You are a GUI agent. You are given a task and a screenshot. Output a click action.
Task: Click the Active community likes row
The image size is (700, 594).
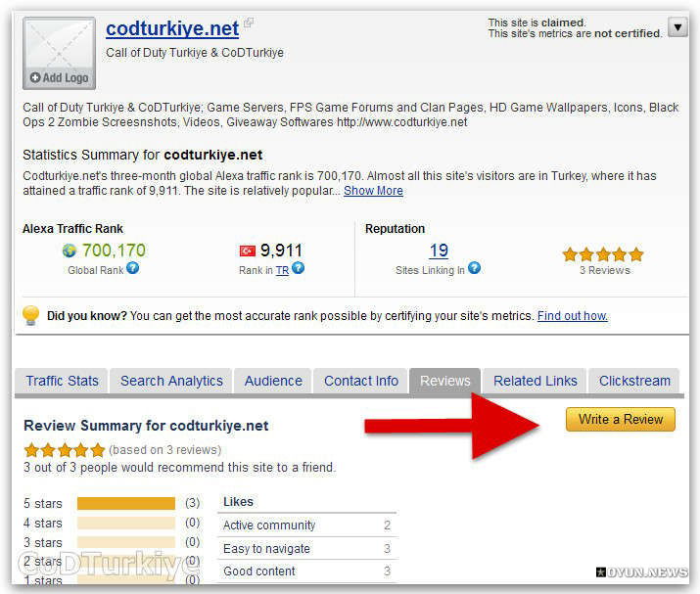(307, 525)
